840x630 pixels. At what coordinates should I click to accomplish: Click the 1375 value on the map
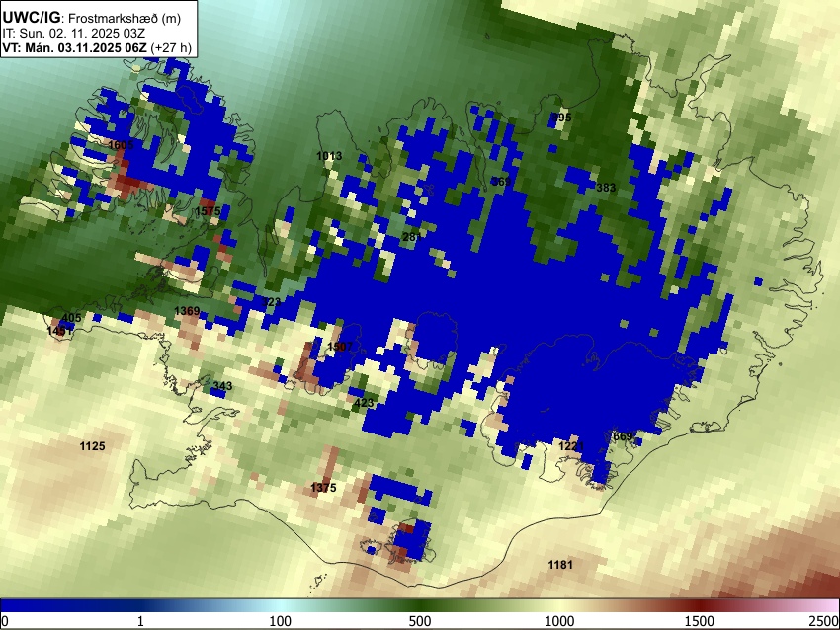[x=323, y=487]
